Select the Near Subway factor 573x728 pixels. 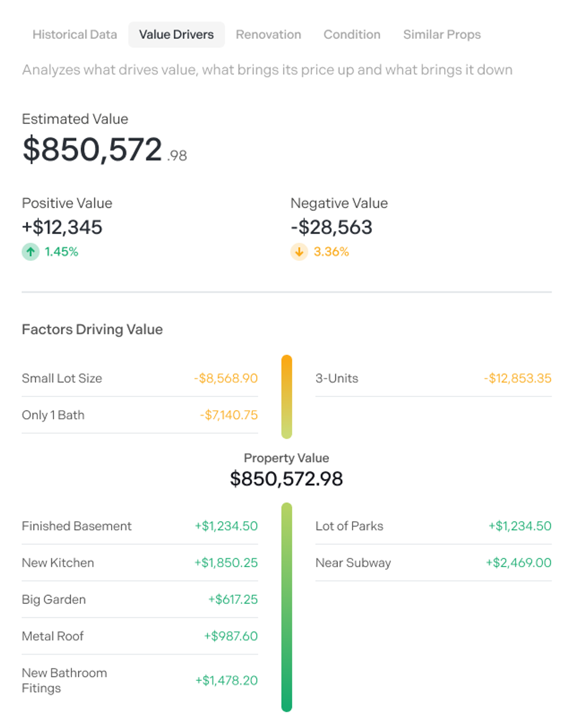pyautogui.click(x=433, y=563)
